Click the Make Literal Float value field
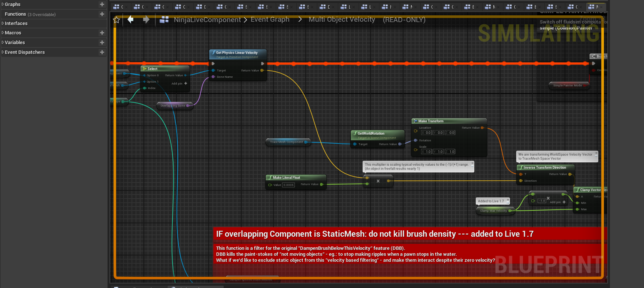 (x=288, y=185)
